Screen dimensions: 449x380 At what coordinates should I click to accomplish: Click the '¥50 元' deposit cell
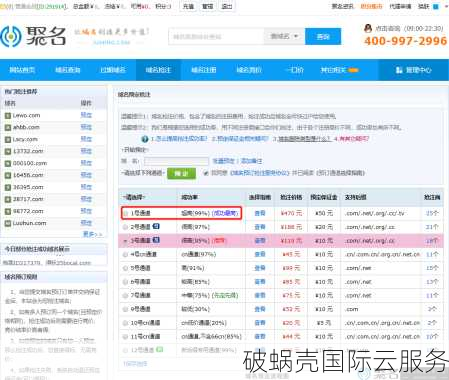(x=324, y=213)
